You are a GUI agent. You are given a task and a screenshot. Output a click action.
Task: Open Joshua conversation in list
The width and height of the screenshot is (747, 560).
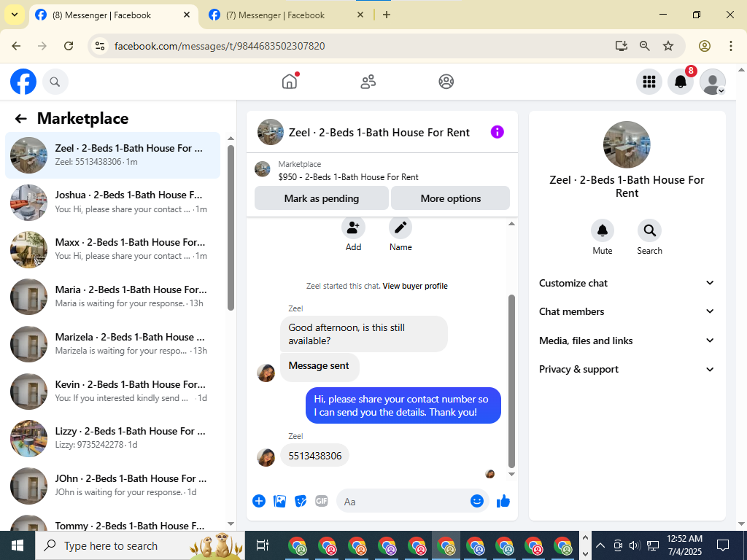pyautogui.click(x=112, y=203)
